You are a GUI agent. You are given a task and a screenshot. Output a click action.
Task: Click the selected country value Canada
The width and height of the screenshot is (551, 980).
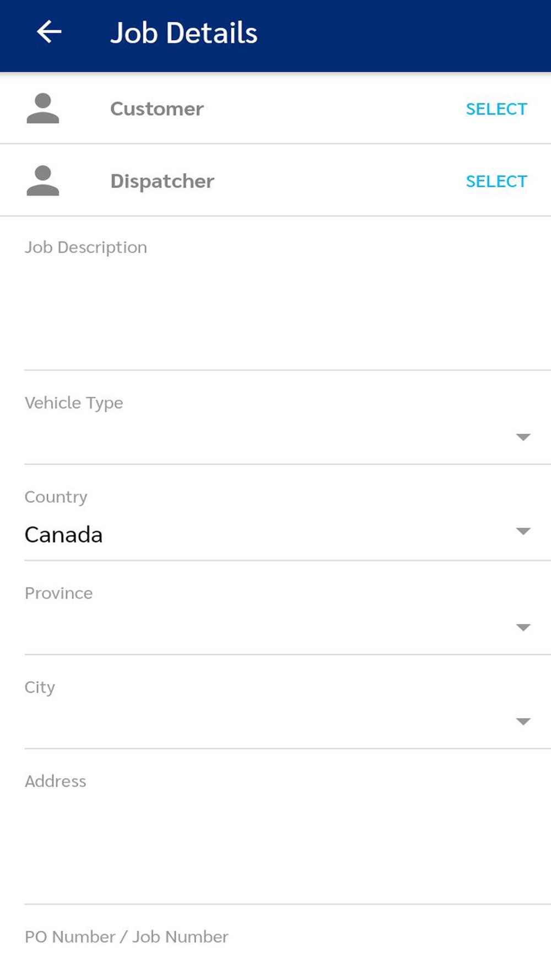tap(63, 535)
